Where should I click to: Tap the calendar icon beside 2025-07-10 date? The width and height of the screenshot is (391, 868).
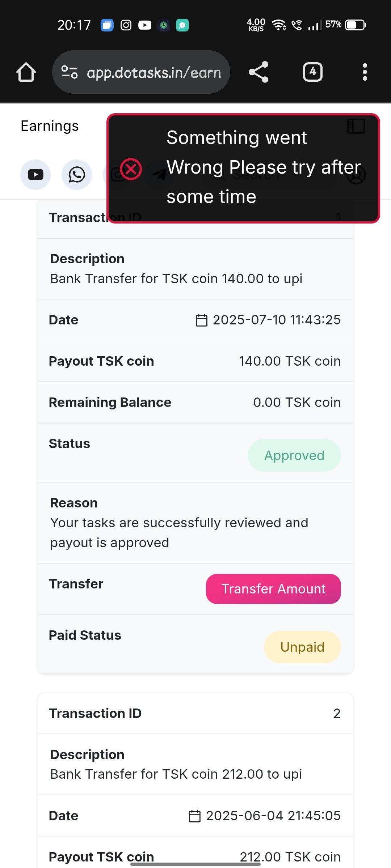pyautogui.click(x=202, y=320)
